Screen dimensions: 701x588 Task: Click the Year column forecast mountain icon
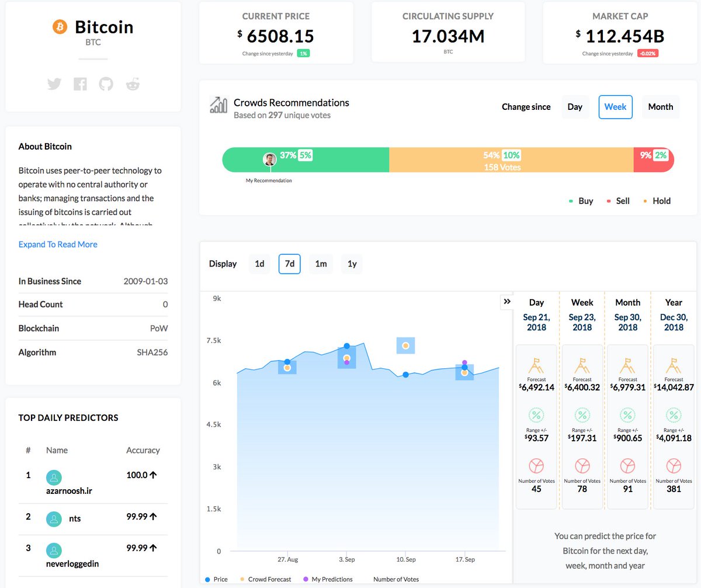(x=674, y=366)
